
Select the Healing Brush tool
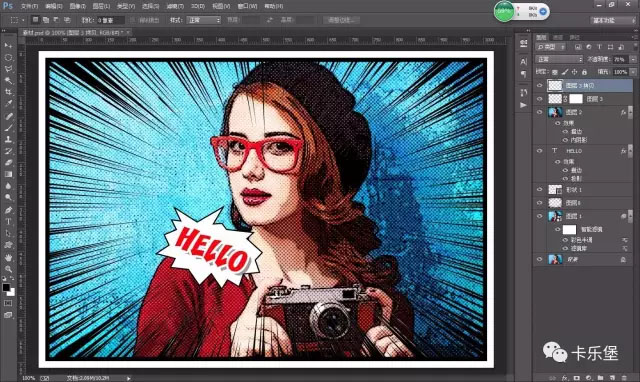tap(8, 116)
